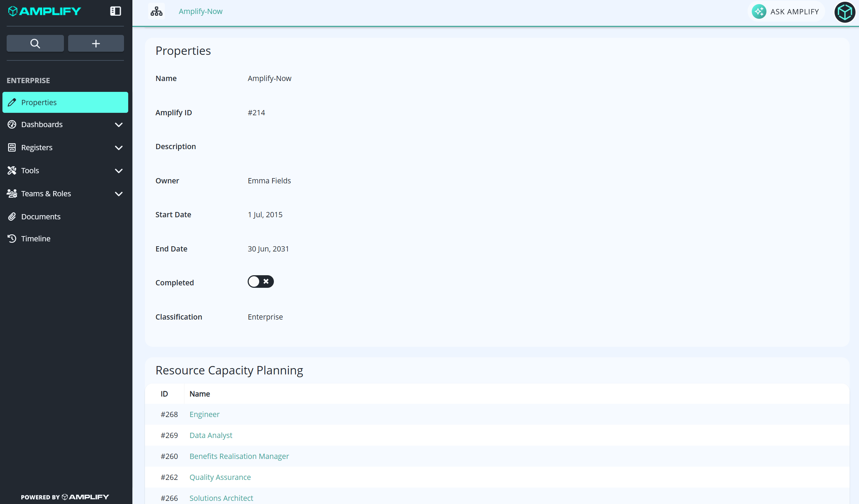Open the Teams & Roles menu item
859x504 pixels.
[65, 193]
